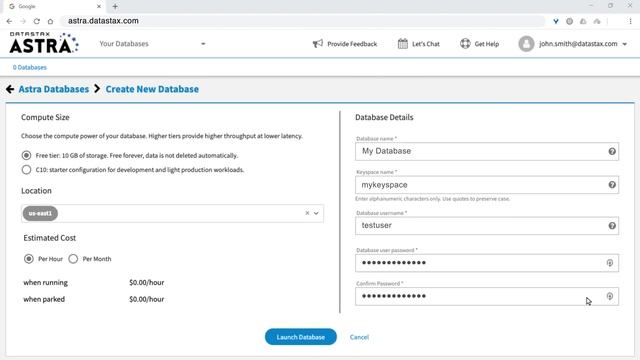Click the Launch Database button
The image size is (640, 360).
[x=301, y=337]
